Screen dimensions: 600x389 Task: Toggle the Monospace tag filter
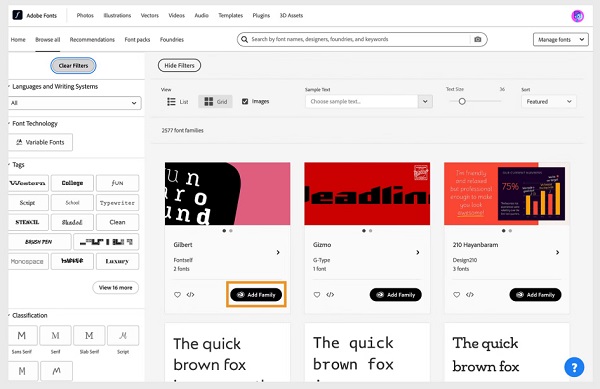tap(28, 261)
